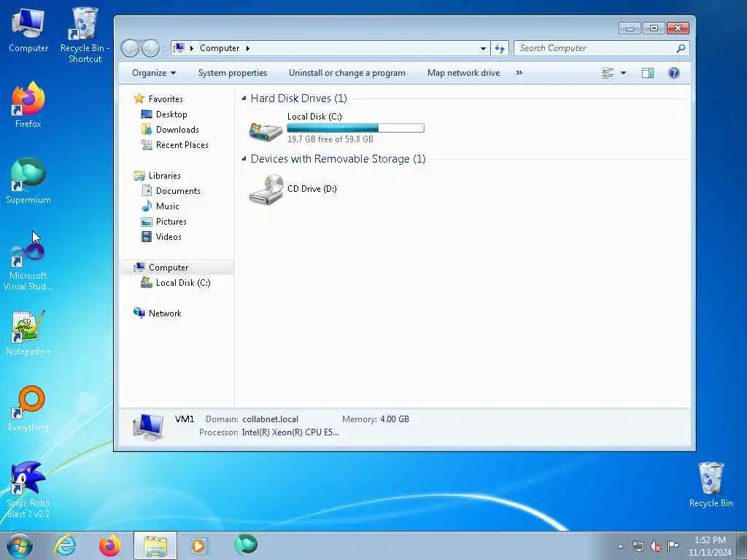Click the Search Computer input field
This screenshot has height=560, width=747.
pos(595,48)
